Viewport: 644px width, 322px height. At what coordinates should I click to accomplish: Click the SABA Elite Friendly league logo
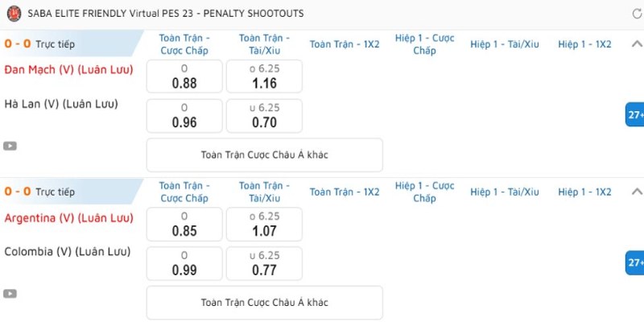14,14
